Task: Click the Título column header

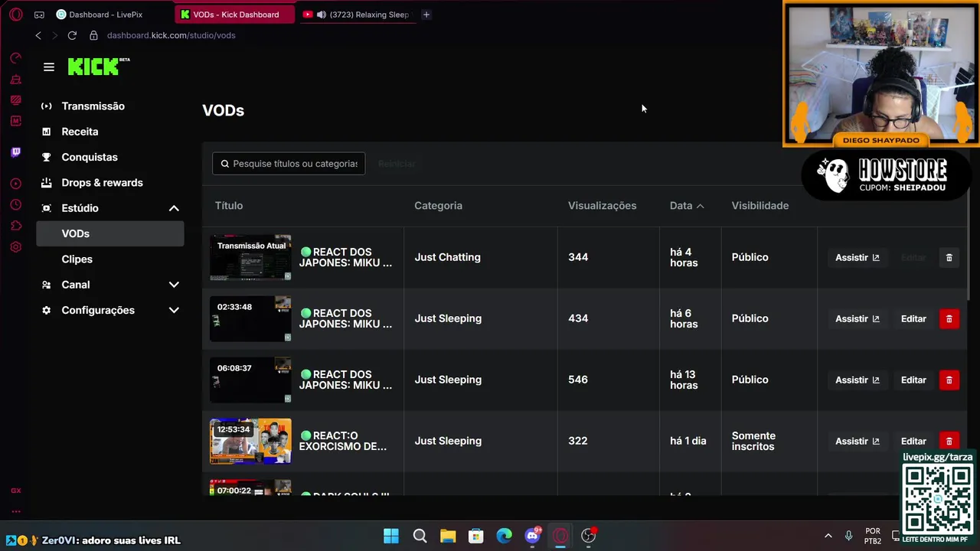Action: coord(229,205)
